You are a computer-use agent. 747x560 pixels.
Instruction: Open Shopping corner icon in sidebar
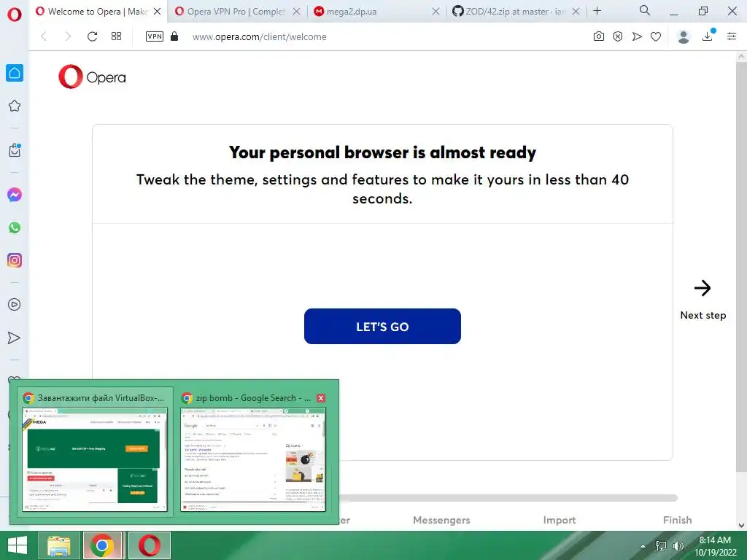15,150
